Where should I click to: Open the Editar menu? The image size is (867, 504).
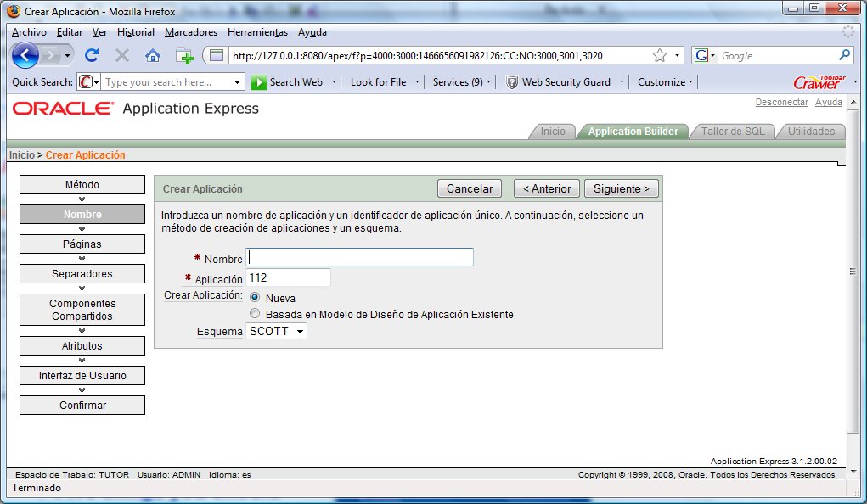(70, 32)
